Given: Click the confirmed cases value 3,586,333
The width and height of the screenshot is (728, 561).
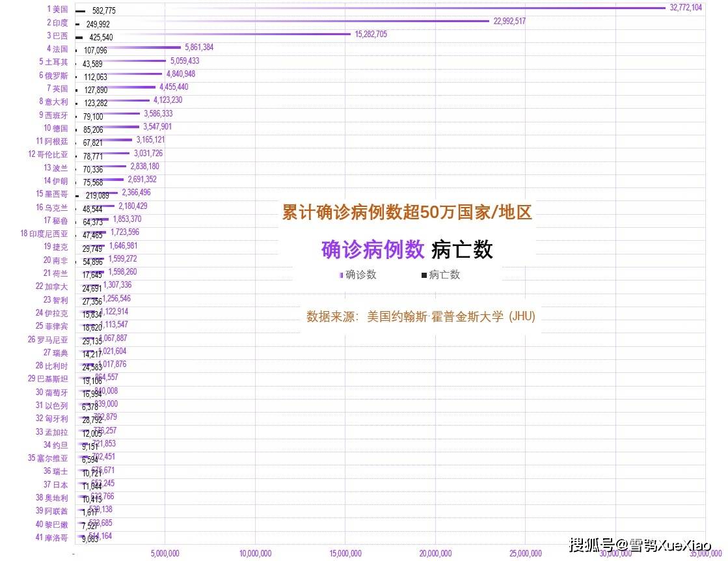Looking at the screenshot, I should coord(158,113).
